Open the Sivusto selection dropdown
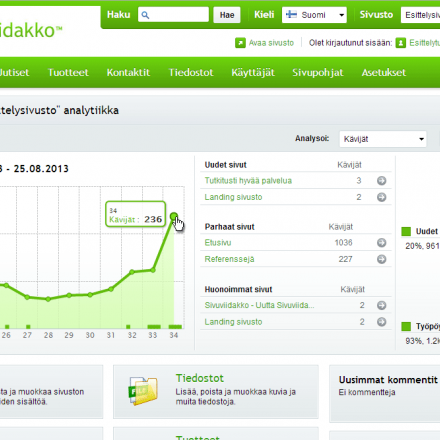The image size is (440, 440). click(420, 15)
